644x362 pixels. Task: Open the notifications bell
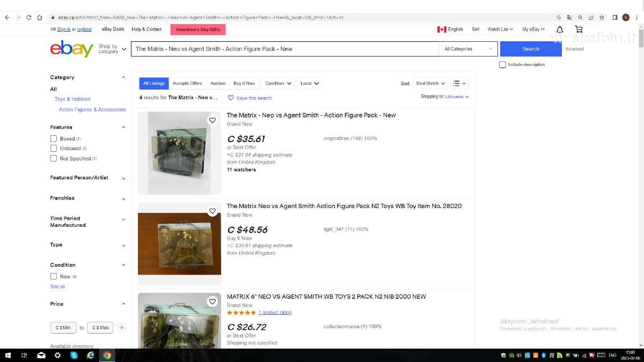tap(560, 29)
